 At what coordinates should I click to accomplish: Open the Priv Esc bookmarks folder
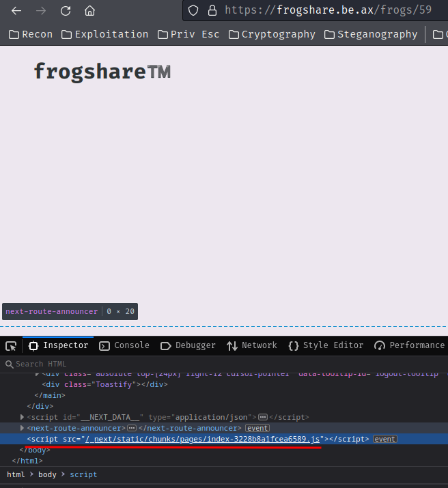tap(188, 34)
